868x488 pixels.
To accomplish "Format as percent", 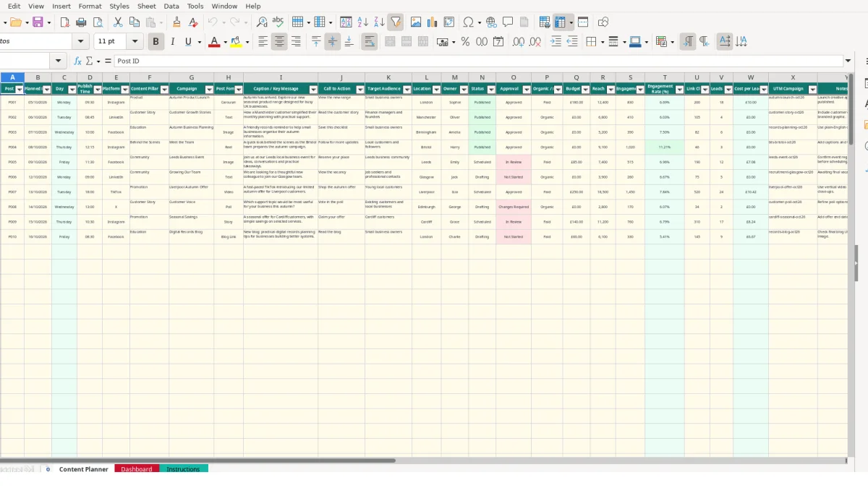I will [465, 42].
